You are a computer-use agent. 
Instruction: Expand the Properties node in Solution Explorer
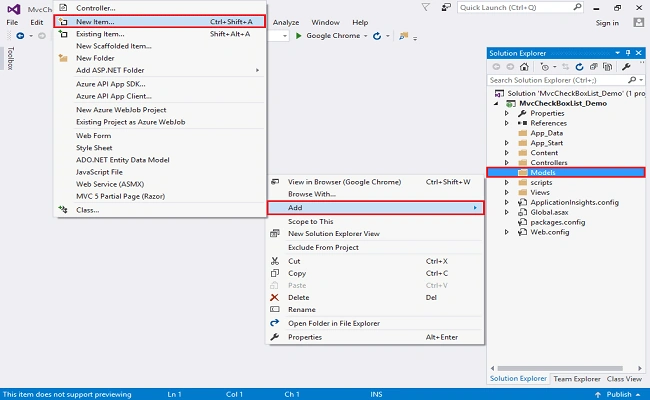[x=507, y=113]
